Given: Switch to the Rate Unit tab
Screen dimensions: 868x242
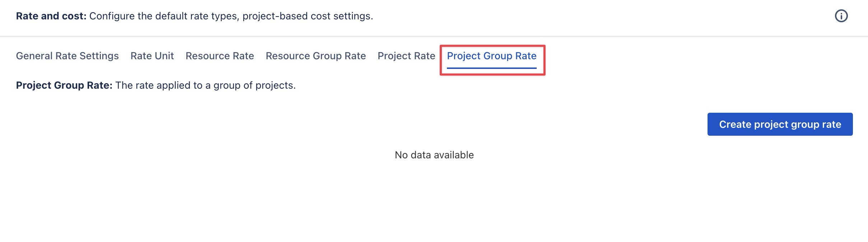Looking at the screenshot, I should (x=152, y=56).
